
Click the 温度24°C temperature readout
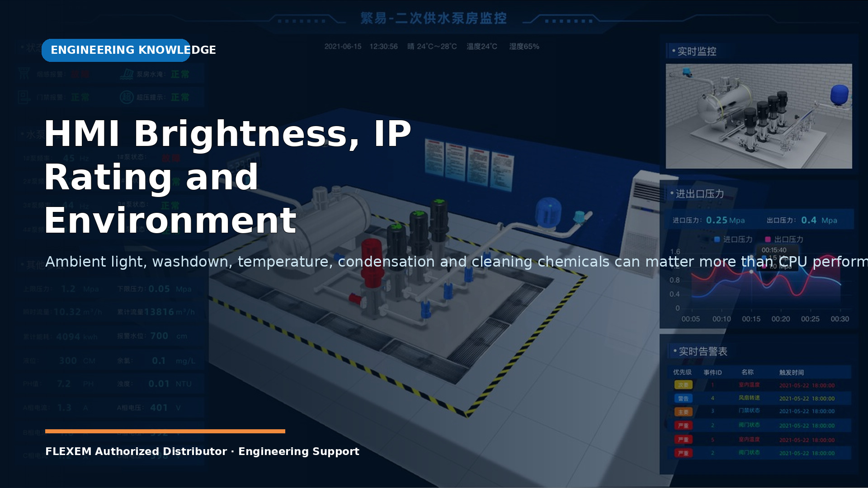pyautogui.click(x=482, y=47)
